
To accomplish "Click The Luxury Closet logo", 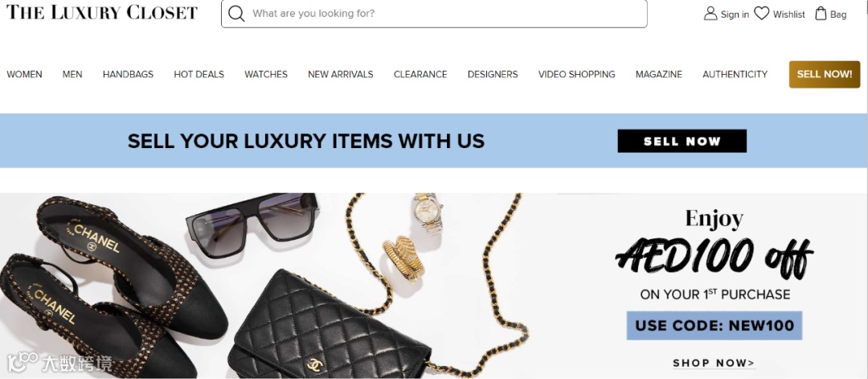I will 102,12.
